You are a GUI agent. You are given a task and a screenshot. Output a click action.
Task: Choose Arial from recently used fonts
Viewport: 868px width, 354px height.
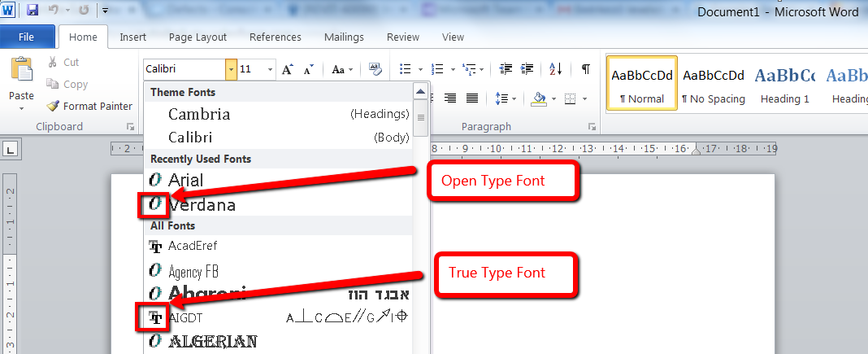tap(279, 180)
